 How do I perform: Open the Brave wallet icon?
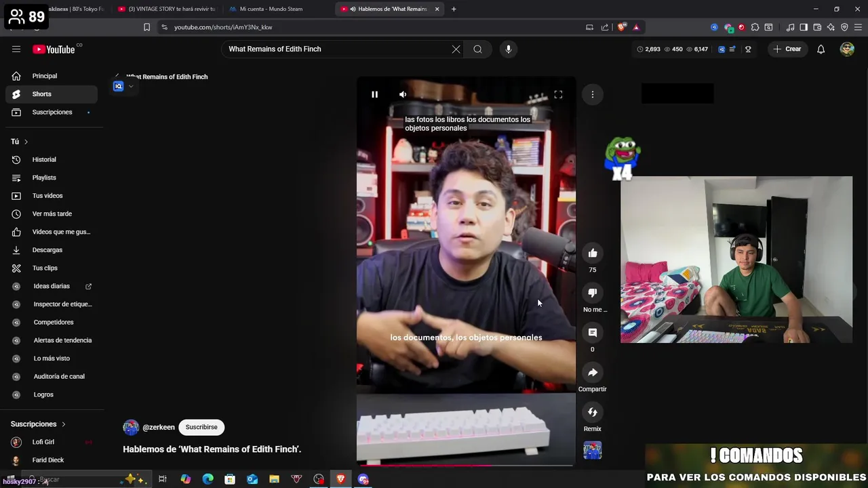tap(817, 27)
